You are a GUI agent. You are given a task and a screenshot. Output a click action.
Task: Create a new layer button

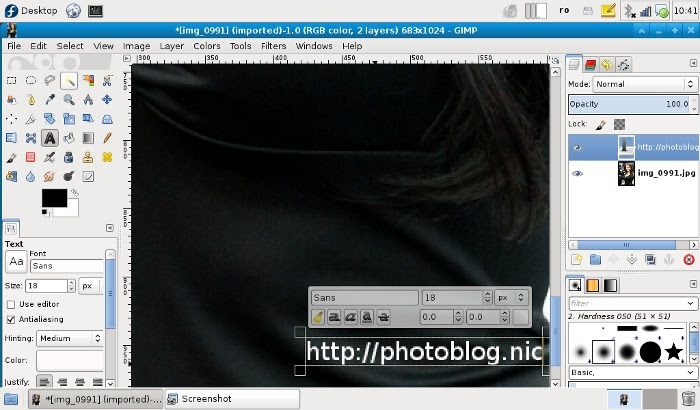click(576, 259)
